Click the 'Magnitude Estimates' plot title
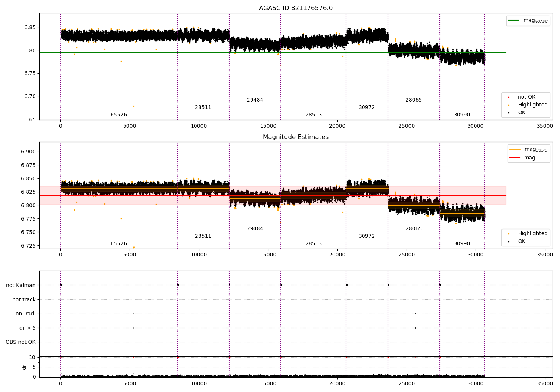The image size is (560, 392). (x=296, y=137)
